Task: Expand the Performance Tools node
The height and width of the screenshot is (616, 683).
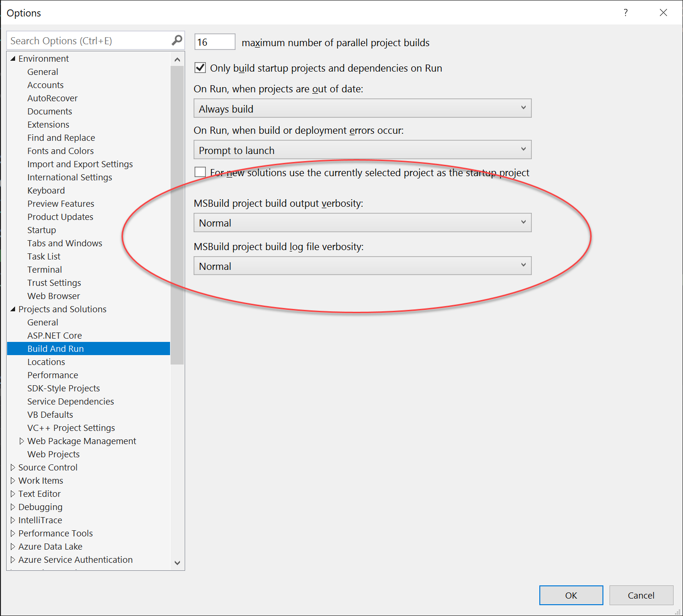Action: click(x=13, y=533)
